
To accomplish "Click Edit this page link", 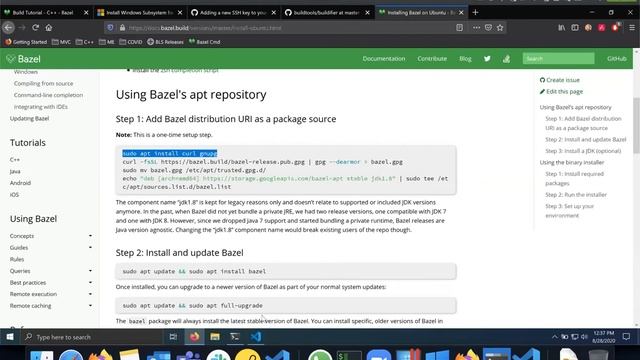I will [x=561, y=91].
